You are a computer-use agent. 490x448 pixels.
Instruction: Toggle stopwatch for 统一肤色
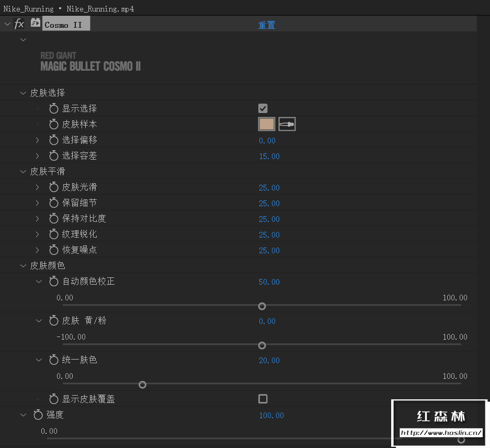click(54, 360)
